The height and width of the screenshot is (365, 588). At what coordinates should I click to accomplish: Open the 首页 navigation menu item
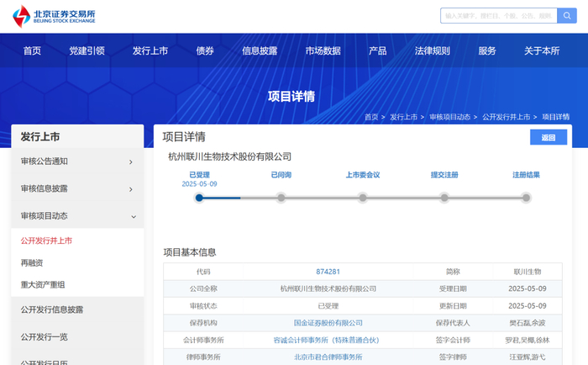pyautogui.click(x=32, y=50)
